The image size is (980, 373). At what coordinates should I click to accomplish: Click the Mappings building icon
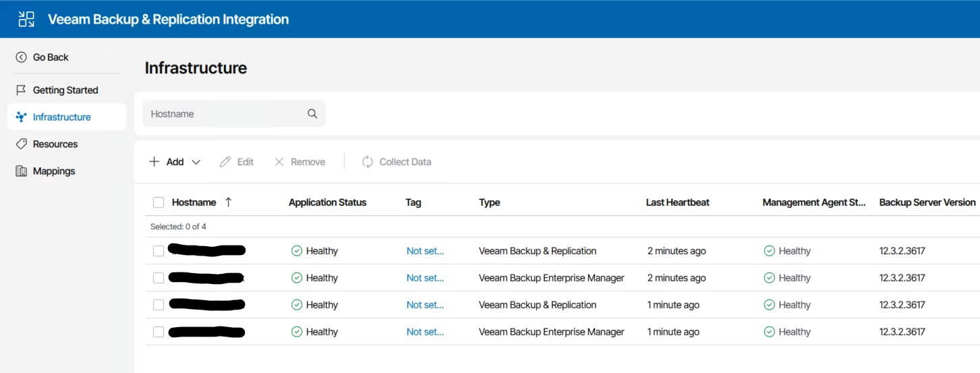coord(21,171)
